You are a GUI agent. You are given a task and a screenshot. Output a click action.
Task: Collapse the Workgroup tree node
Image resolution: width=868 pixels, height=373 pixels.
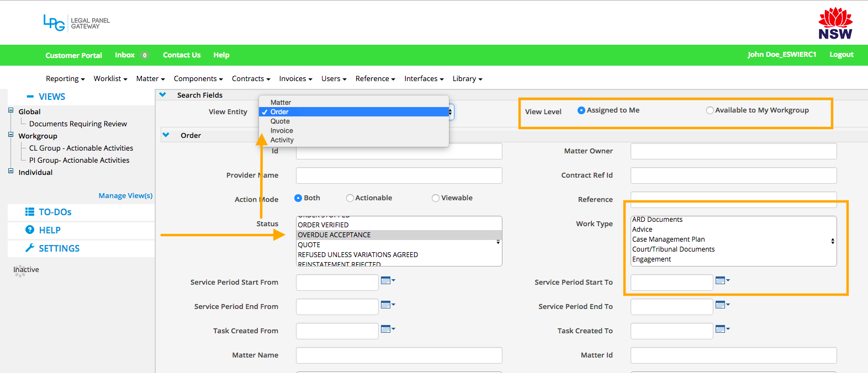coord(10,135)
